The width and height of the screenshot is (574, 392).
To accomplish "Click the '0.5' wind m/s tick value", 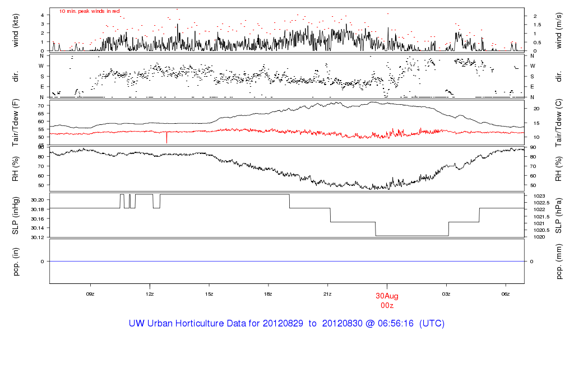I will click(537, 43).
